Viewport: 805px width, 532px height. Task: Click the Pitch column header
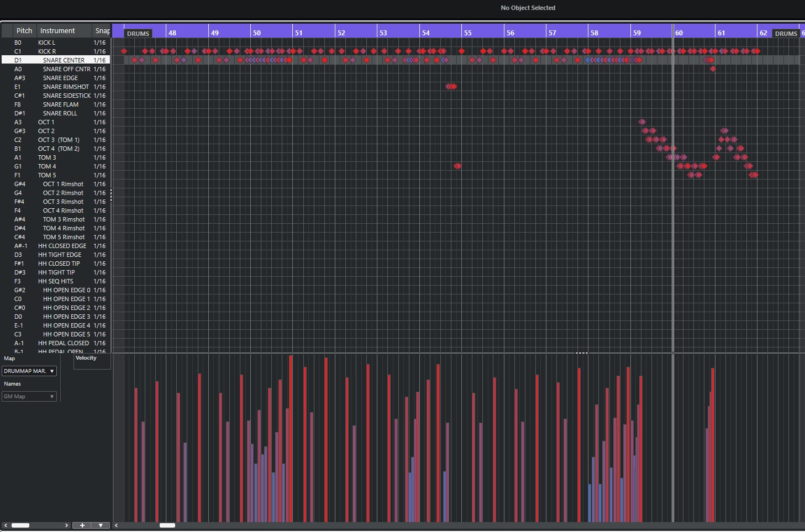click(24, 31)
